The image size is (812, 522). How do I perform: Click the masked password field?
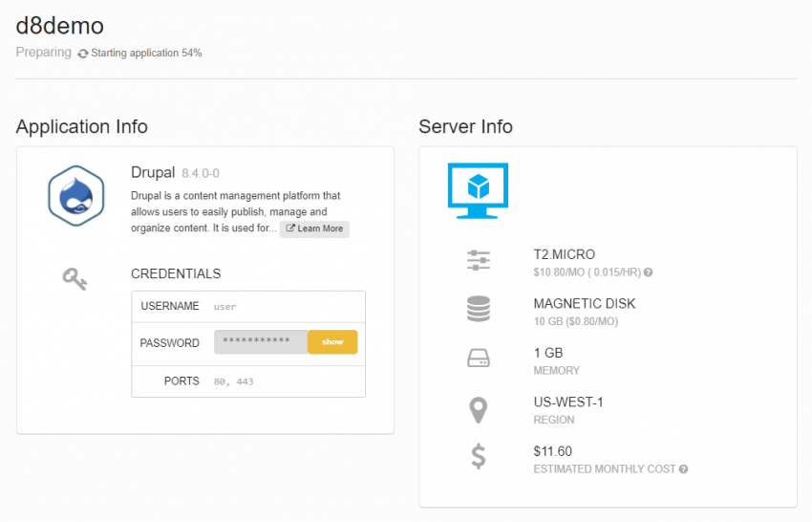pos(261,342)
